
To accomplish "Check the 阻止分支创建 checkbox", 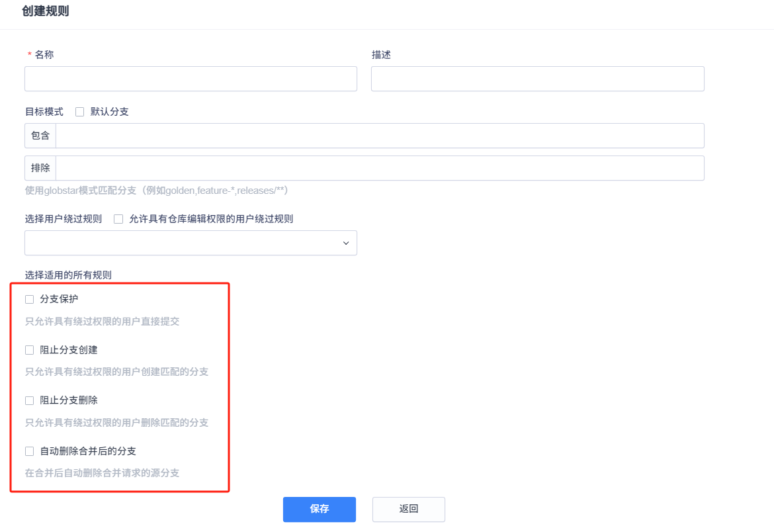I will (x=30, y=350).
